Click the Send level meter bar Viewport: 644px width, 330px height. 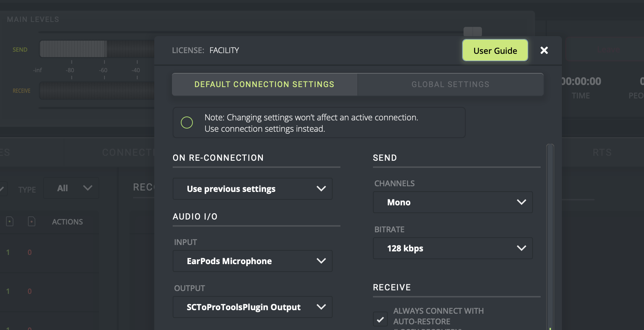(96, 49)
